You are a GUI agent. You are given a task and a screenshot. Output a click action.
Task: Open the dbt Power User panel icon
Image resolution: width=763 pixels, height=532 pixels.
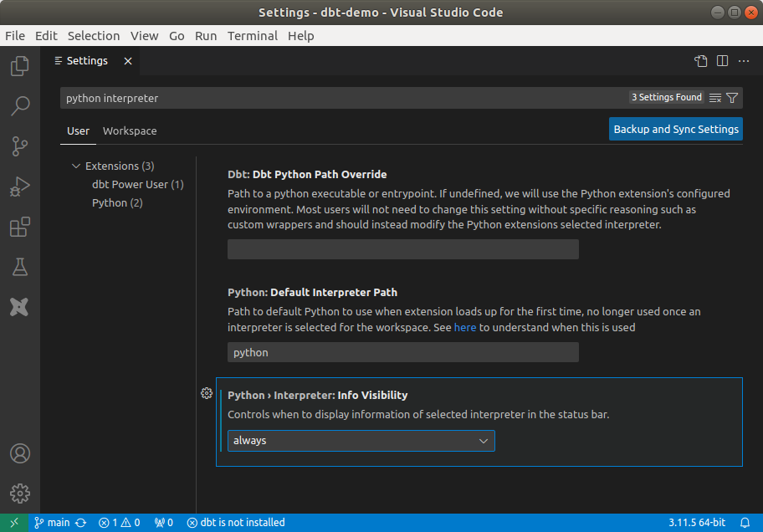[20, 307]
